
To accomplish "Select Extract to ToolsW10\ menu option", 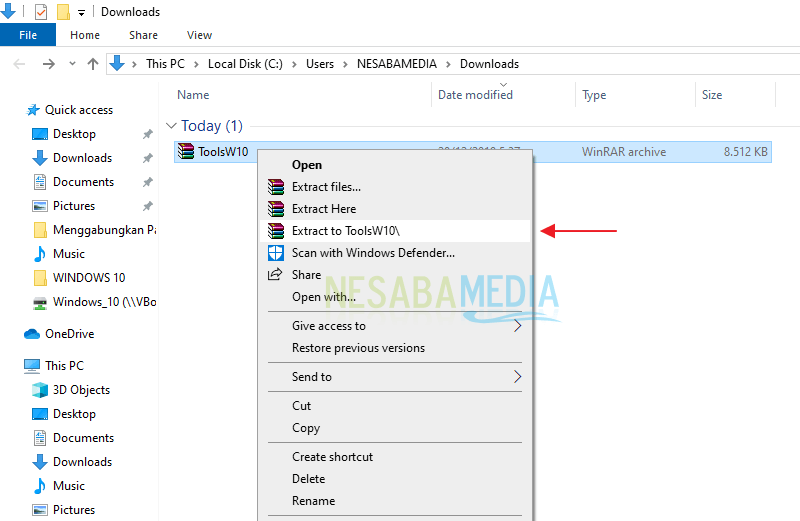I will point(343,231).
